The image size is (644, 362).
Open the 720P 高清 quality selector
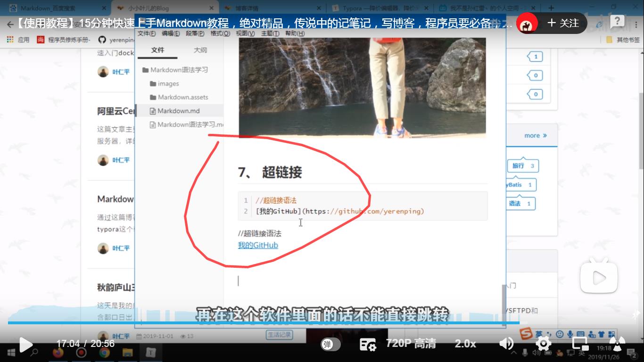(x=411, y=344)
